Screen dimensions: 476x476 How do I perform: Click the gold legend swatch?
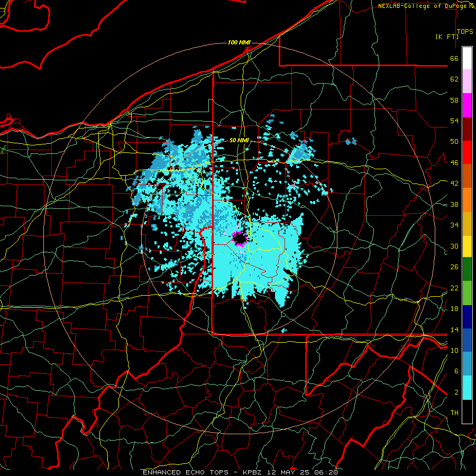[x=467, y=224]
